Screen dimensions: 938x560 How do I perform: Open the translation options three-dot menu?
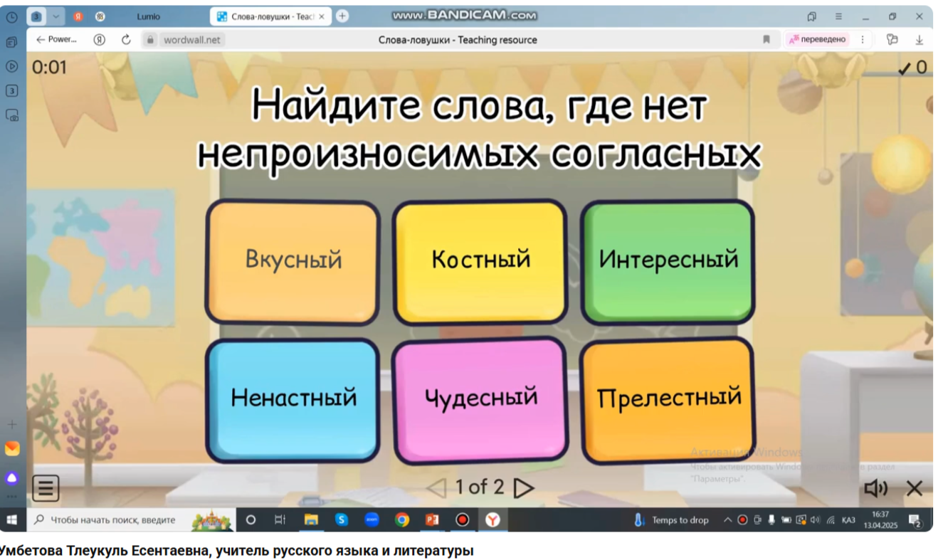pyautogui.click(x=863, y=40)
